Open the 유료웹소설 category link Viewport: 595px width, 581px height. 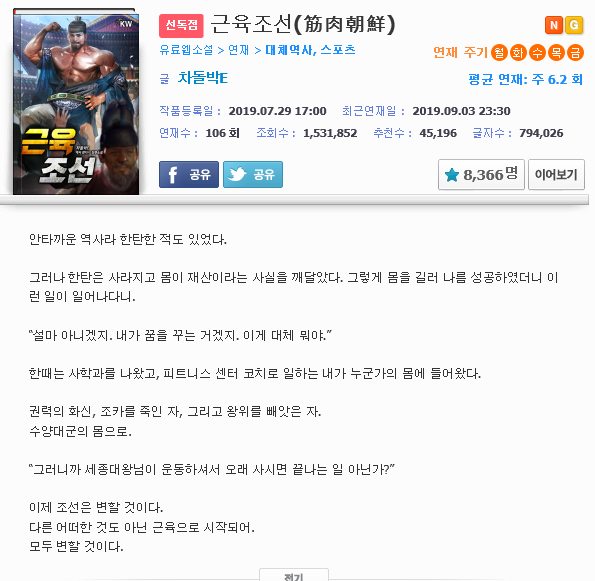186,50
